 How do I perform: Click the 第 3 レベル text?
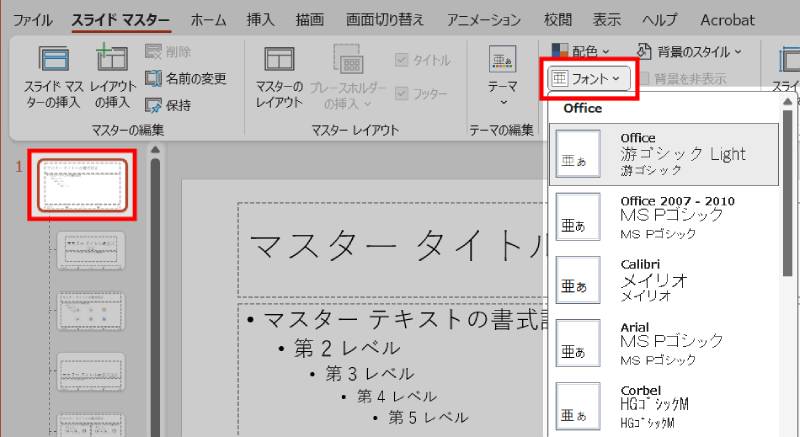(x=369, y=374)
